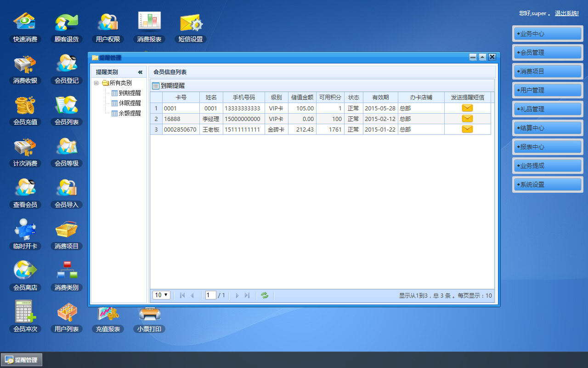Click the 提醒管理 taskbar button
Image resolution: width=588 pixels, height=368 pixels.
click(x=22, y=360)
